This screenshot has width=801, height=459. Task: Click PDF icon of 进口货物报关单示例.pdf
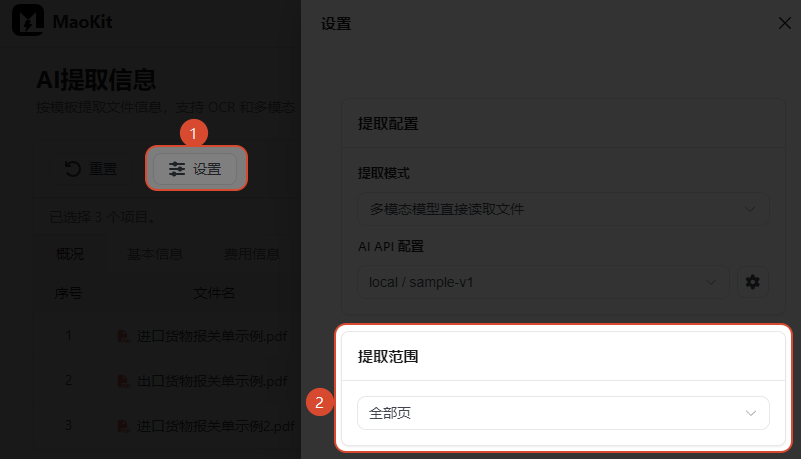pyautogui.click(x=123, y=336)
